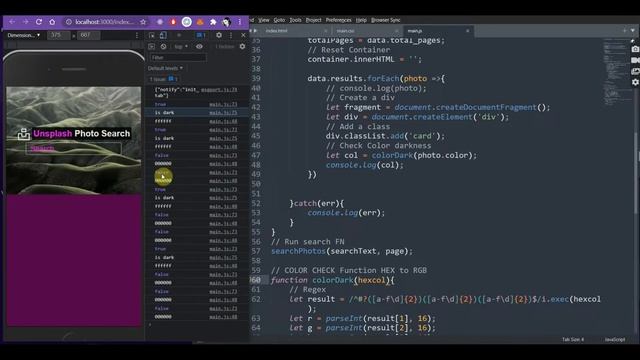Activate the DevTools inspect element picker
The width and height of the screenshot is (640, 360).
152,36
